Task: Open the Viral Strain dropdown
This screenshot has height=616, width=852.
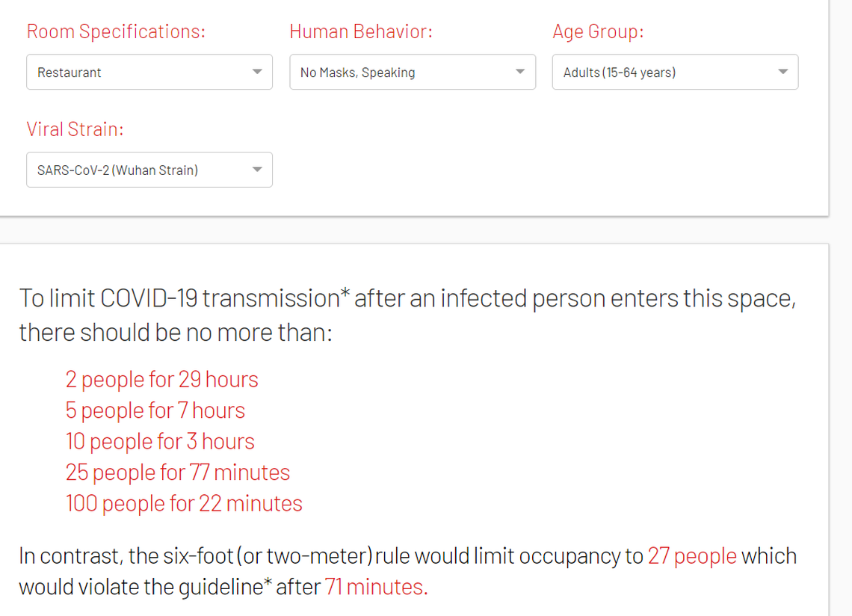Action: (149, 170)
